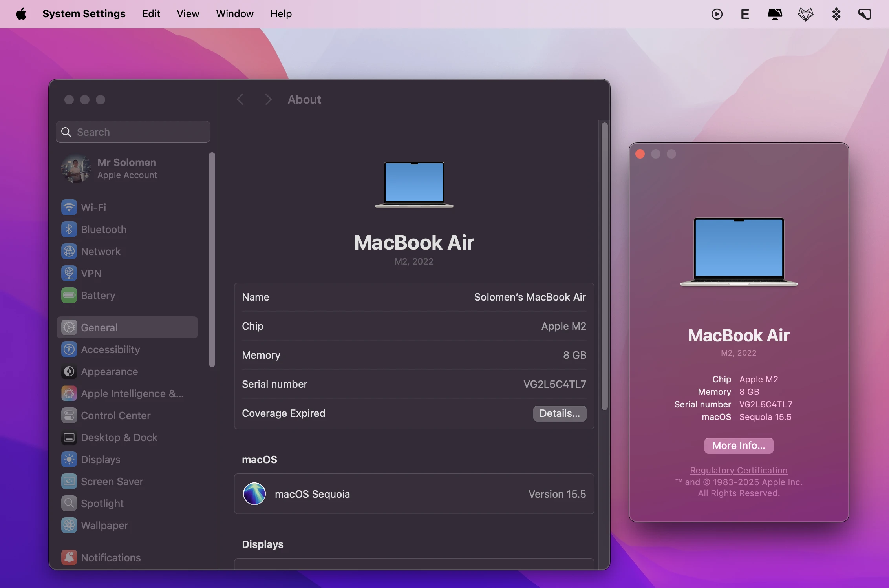Select the Network globe icon
This screenshot has width=889, height=588.
click(x=69, y=251)
